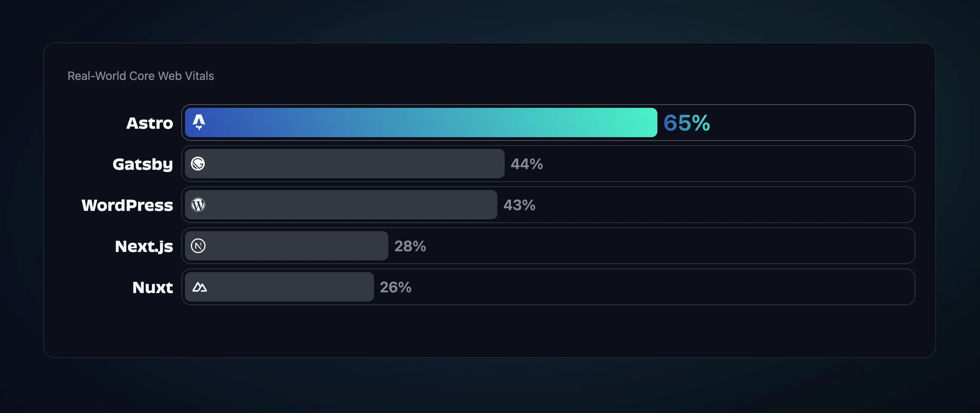
Task: Click the Next.js logo icon
Action: point(198,245)
